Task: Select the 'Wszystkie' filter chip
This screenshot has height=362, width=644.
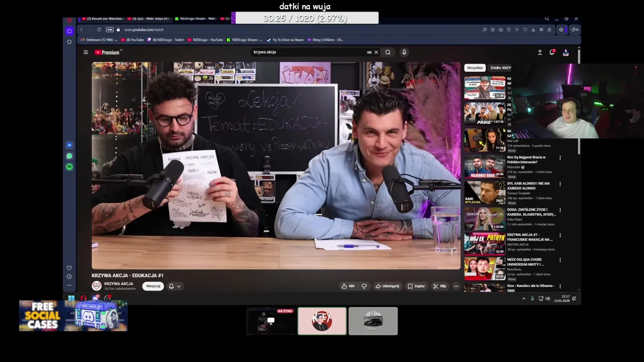Action: [x=475, y=68]
